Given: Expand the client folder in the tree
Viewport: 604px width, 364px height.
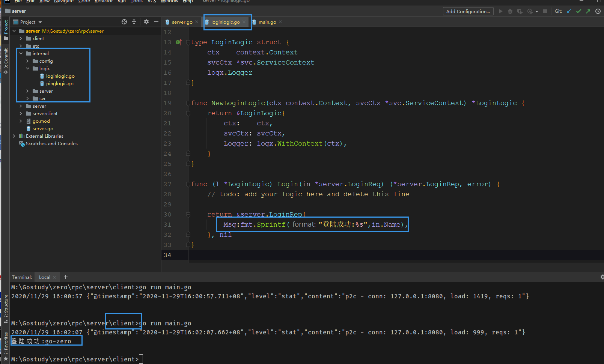Looking at the screenshot, I should (x=21, y=39).
